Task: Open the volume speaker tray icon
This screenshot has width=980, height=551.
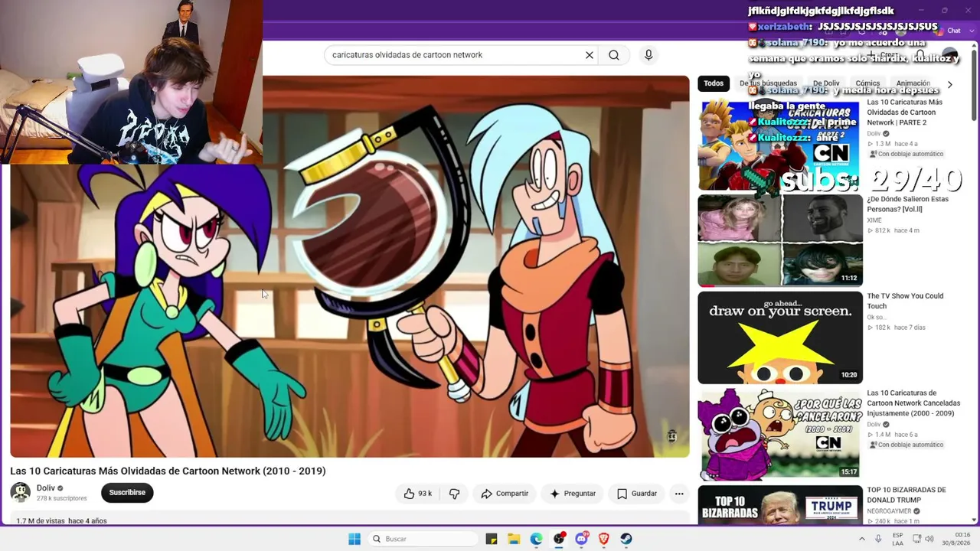Action: (928, 539)
